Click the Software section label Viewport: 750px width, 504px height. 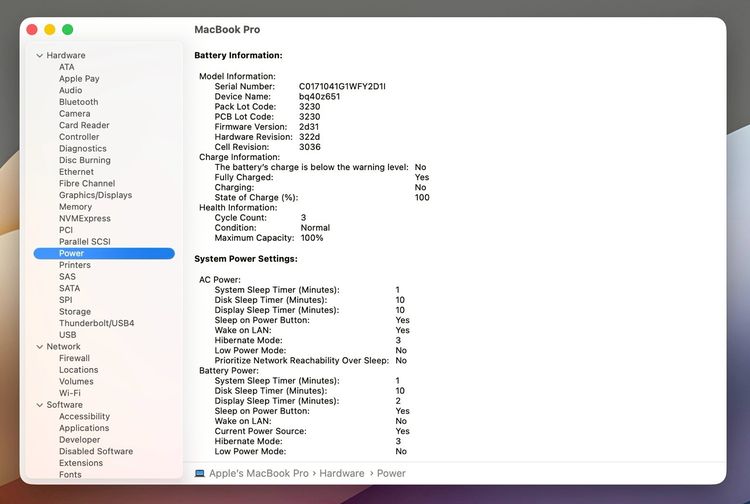[x=64, y=405]
